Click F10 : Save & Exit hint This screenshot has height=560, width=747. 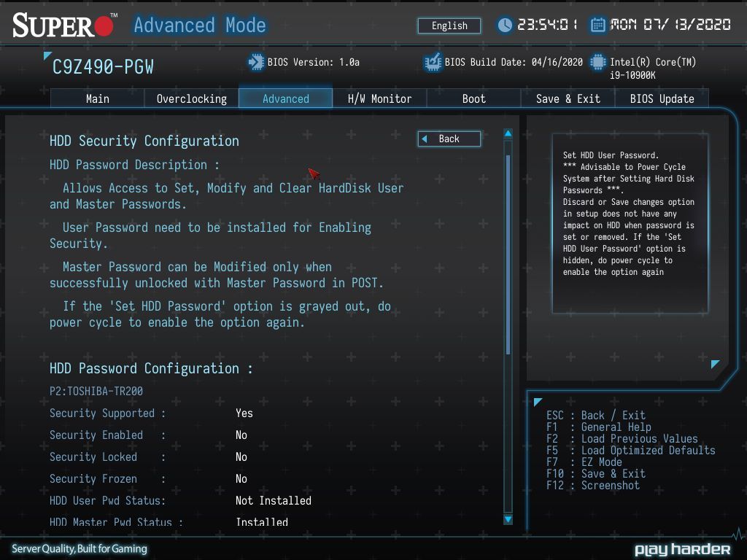coord(595,474)
